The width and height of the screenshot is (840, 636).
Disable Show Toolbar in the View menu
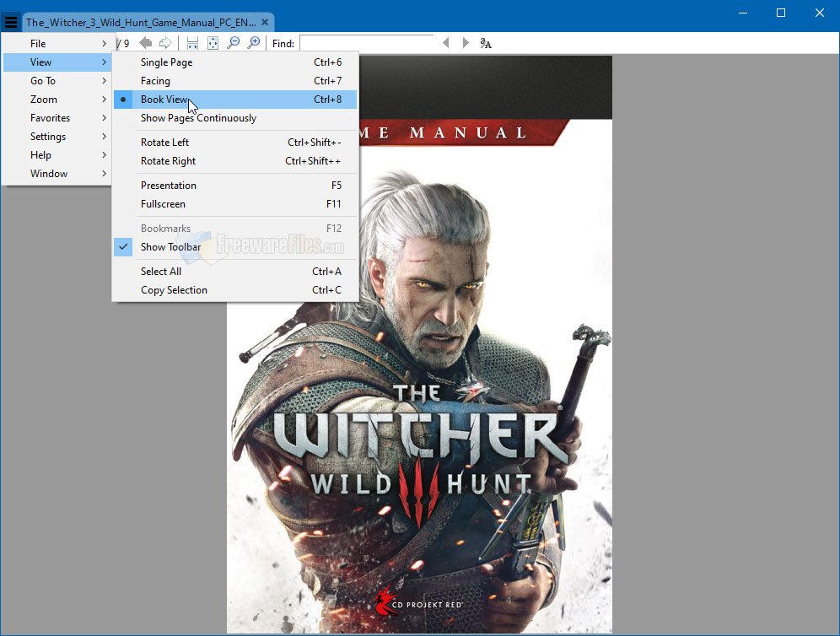(x=170, y=246)
